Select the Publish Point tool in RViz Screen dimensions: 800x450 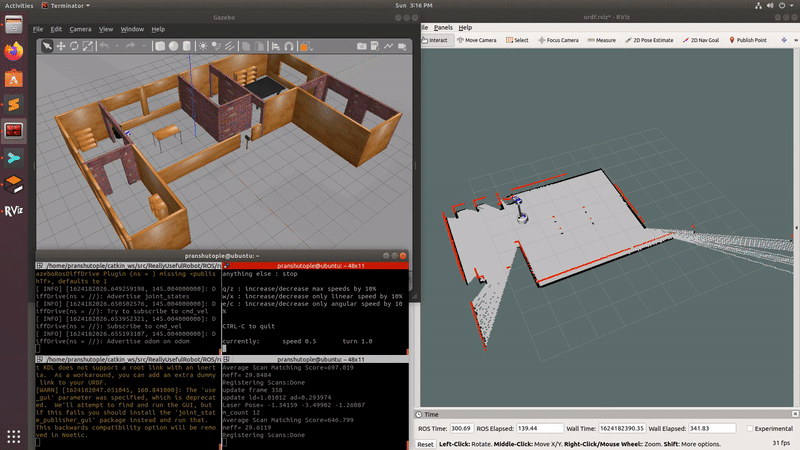point(747,40)
